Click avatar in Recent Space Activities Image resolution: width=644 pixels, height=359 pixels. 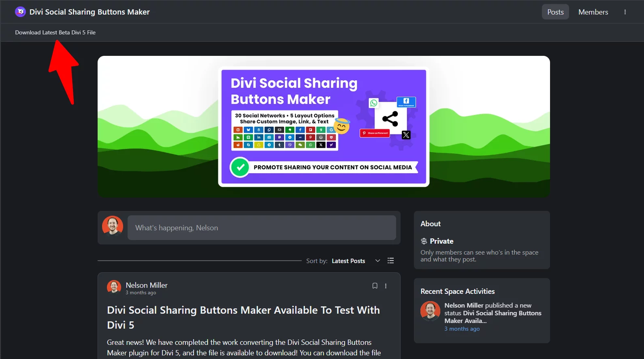pos(430,311)
